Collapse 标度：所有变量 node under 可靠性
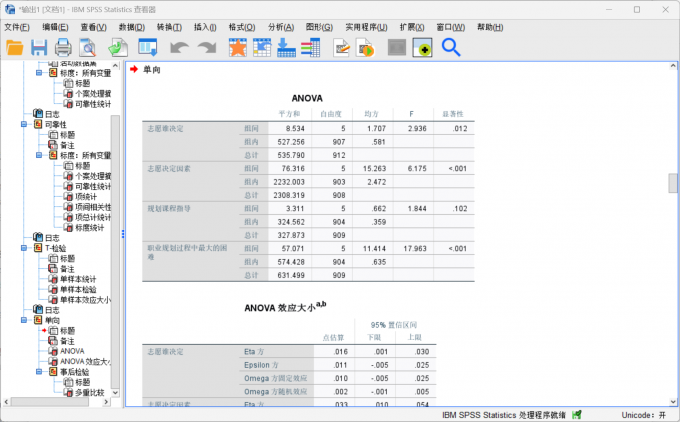 (39, 155)
